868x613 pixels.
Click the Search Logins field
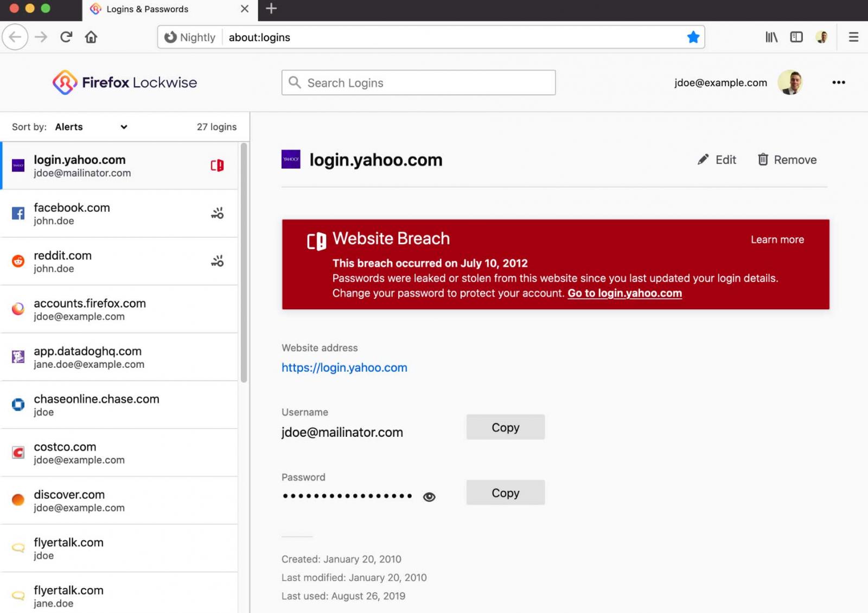click(x=418, y=82)
